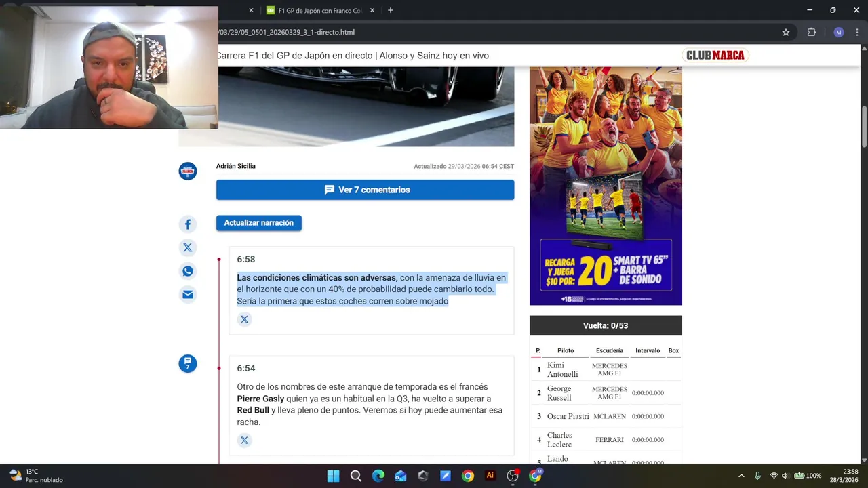The image size is (868, 488).
Task: Open a new browser tab
Action: click(x=391, y=10)
